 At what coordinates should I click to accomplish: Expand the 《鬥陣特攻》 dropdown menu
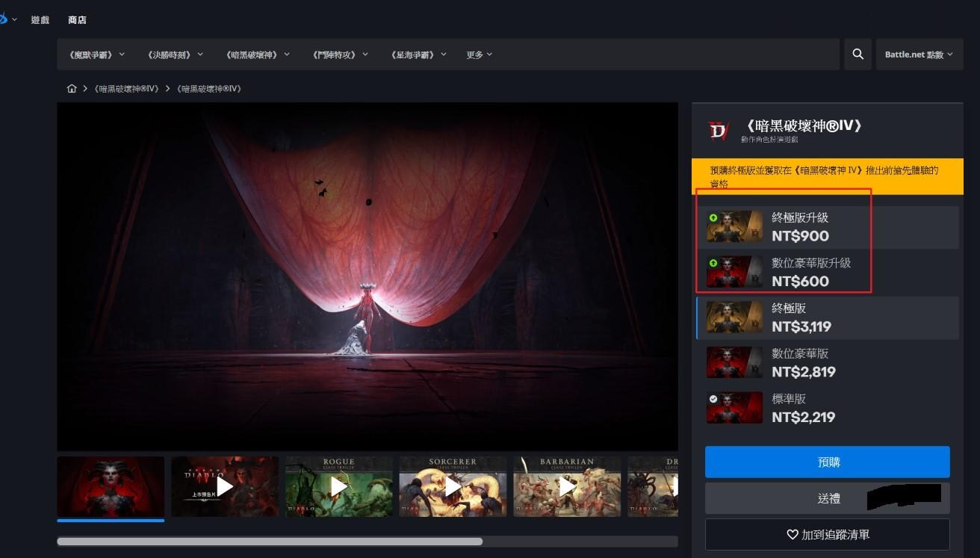(340, 55)
